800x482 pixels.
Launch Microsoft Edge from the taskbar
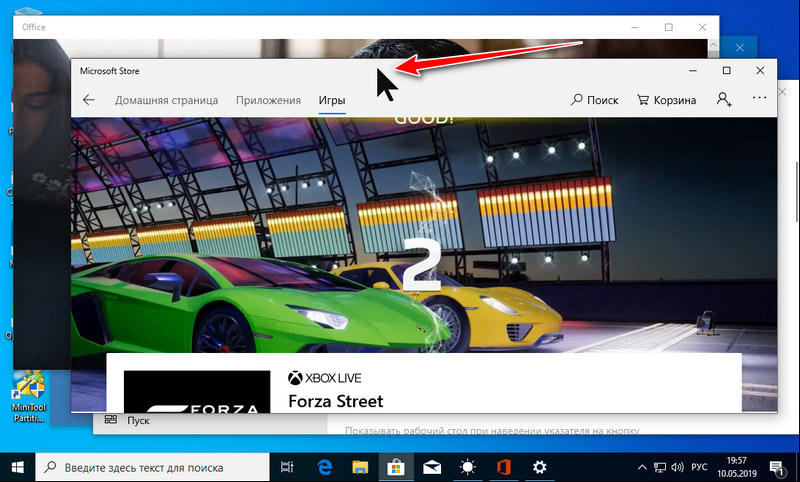click(324, 467)
